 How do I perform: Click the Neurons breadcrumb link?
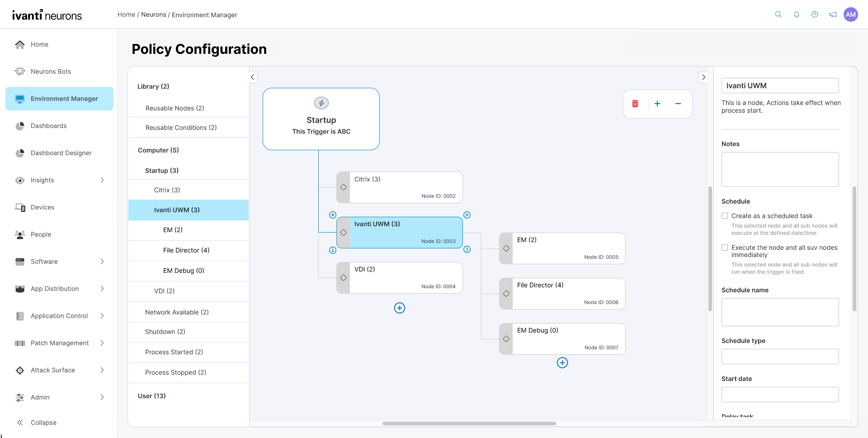(x=154, y=14)
